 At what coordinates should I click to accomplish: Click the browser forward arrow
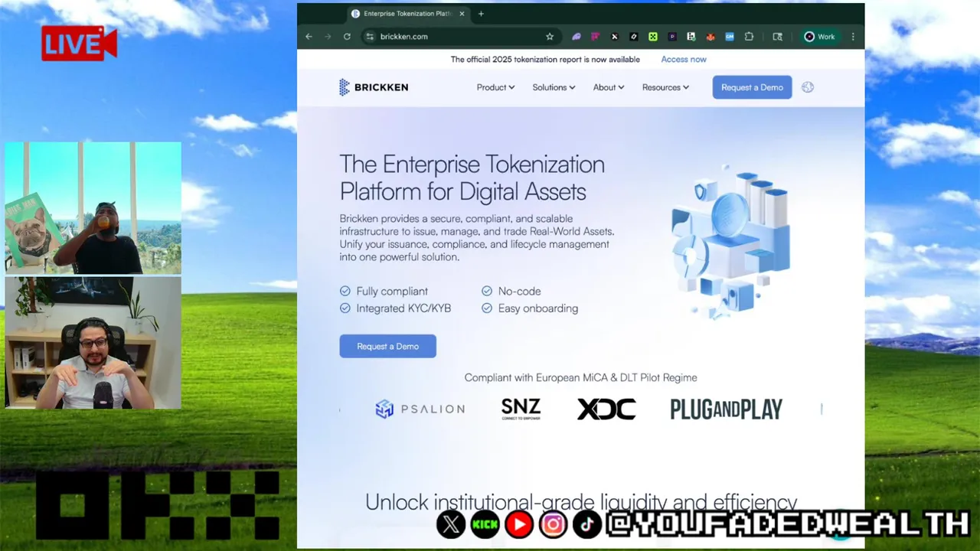coord(328,37)
